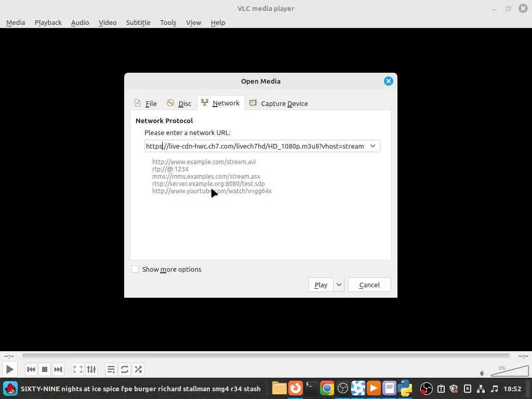Open the removable drives eject tray icon
Screen dimensions: 532x399
tap(467, 389)
